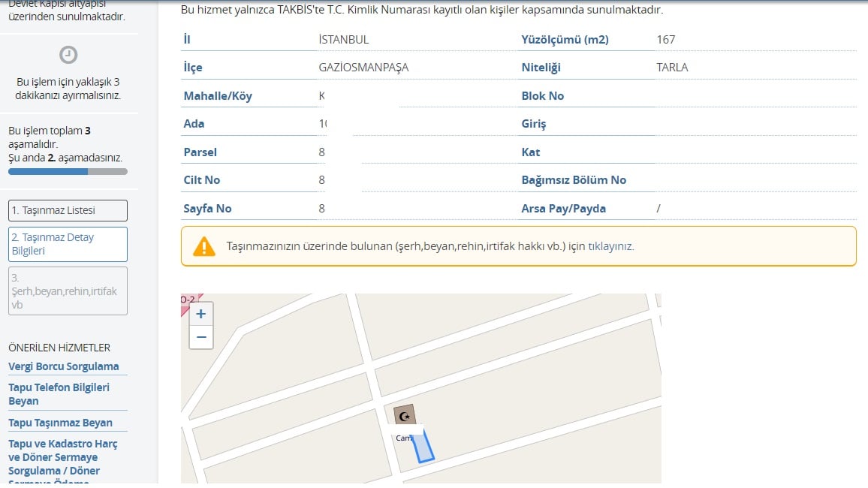The height and width of the screenshot is (488, 868).
Task: Go to step 1 Taşınmaz Listesi
Action: coord(68,210)
